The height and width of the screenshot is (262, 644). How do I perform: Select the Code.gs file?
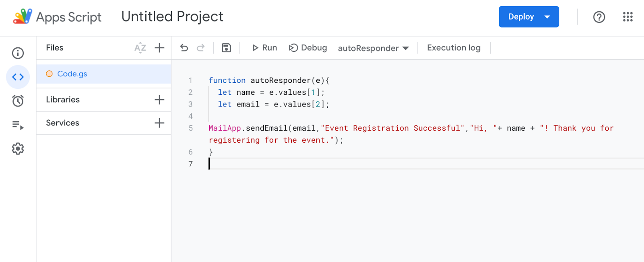[x=104, y=74]
